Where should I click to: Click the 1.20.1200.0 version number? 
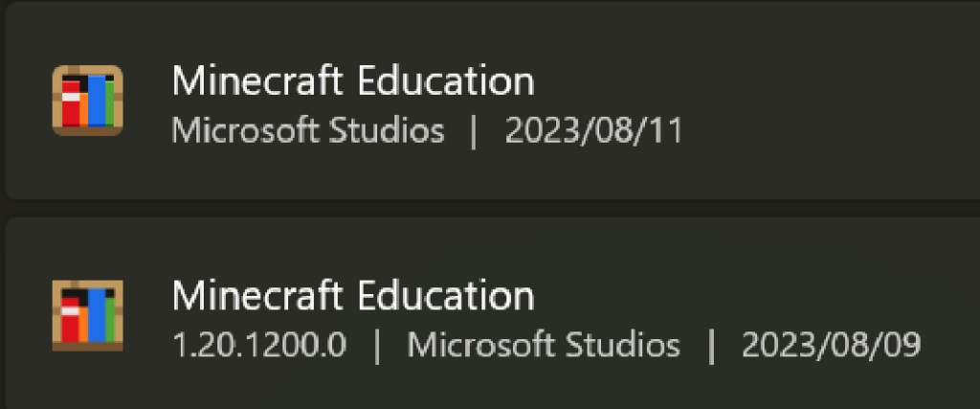259,346
